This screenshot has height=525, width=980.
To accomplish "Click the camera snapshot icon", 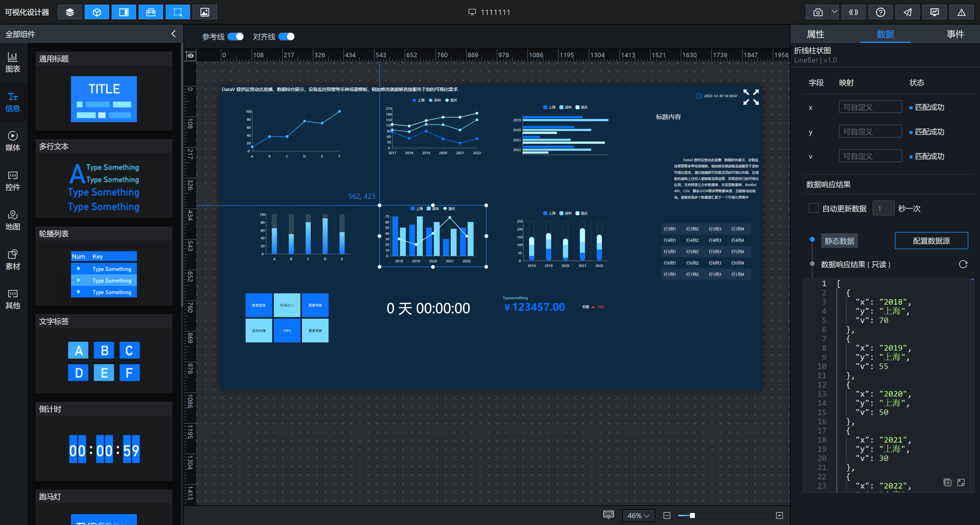I will click(818, 12).
